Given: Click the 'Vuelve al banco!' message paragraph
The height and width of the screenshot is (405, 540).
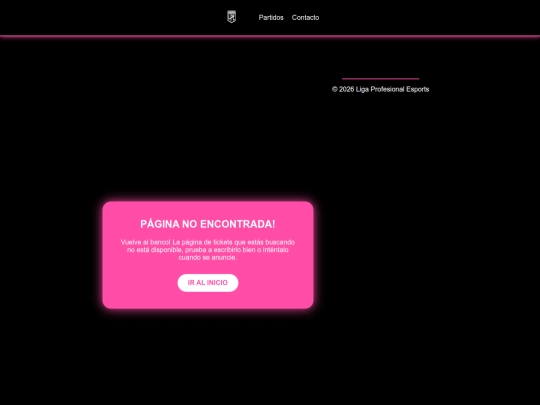Looking at the screenshot, I should pos(208,250).
